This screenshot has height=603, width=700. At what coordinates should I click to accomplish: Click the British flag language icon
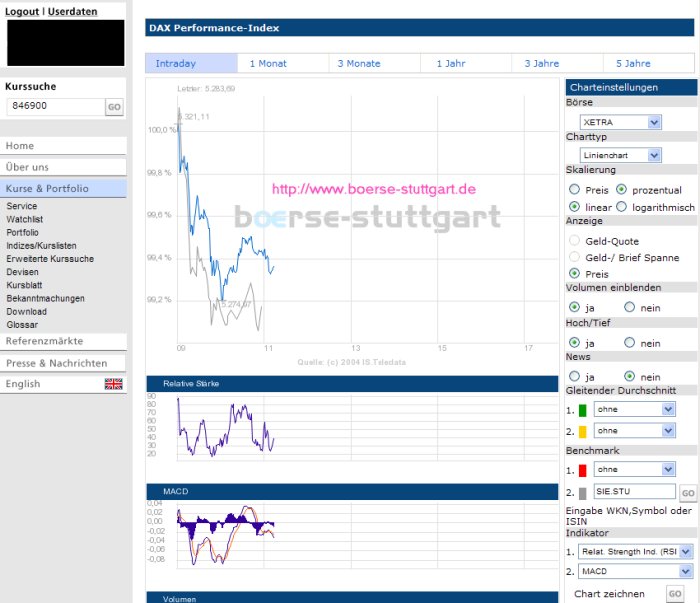tap(113, 384)
